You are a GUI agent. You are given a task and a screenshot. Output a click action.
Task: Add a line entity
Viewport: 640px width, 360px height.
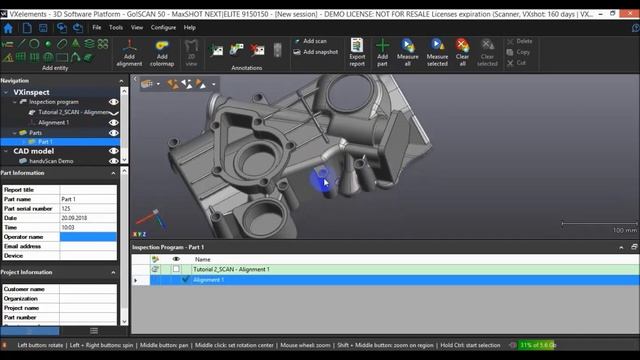[21, 43]
